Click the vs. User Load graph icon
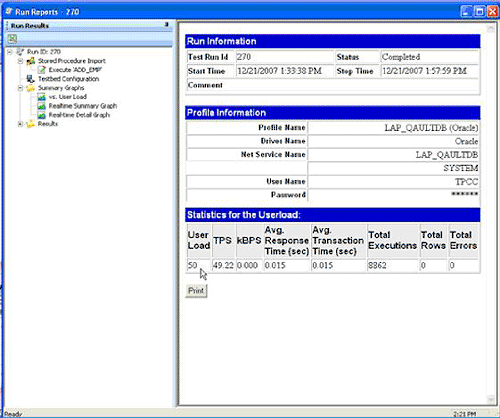 41,97
